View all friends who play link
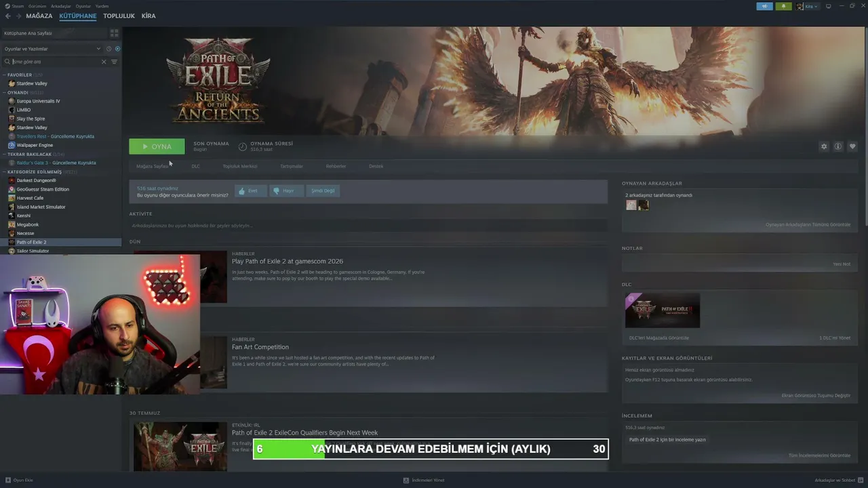 pos(808,224)
